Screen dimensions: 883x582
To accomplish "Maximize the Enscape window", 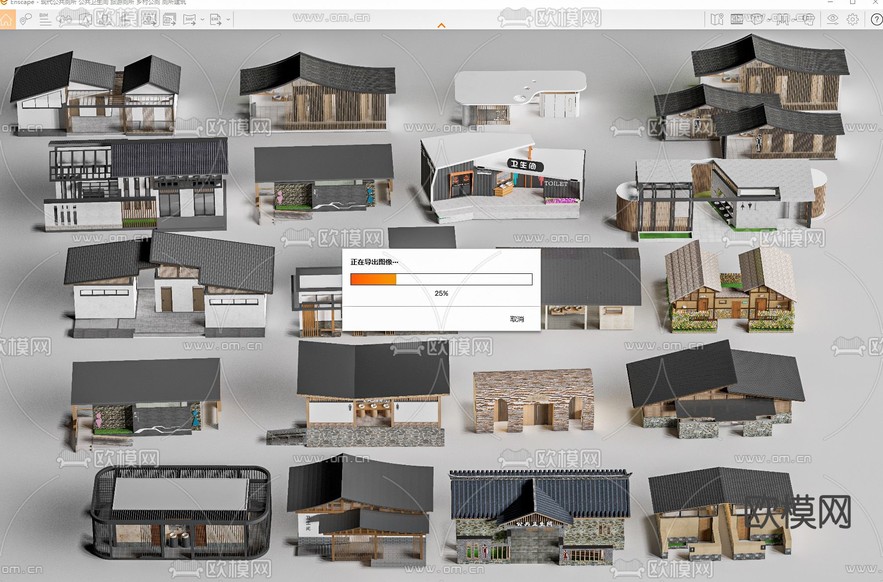I will point(853,3).
